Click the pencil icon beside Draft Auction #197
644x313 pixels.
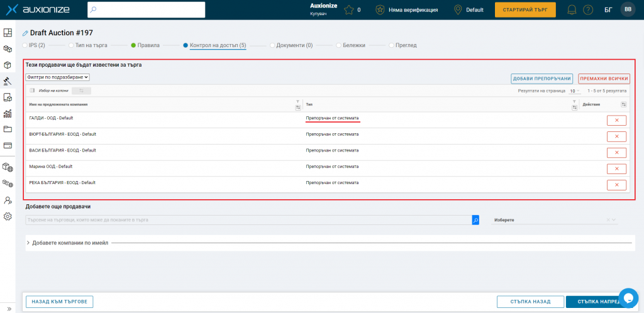coord(25,33)
